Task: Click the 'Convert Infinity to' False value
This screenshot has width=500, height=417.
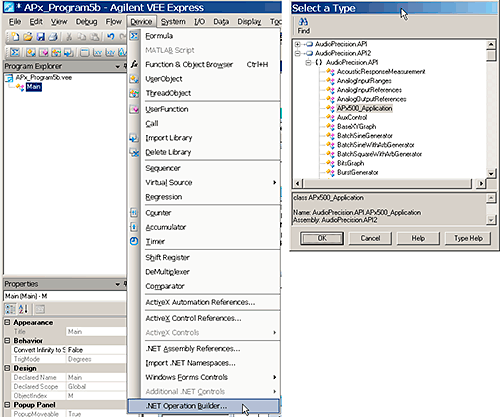Action: [96, 350]
